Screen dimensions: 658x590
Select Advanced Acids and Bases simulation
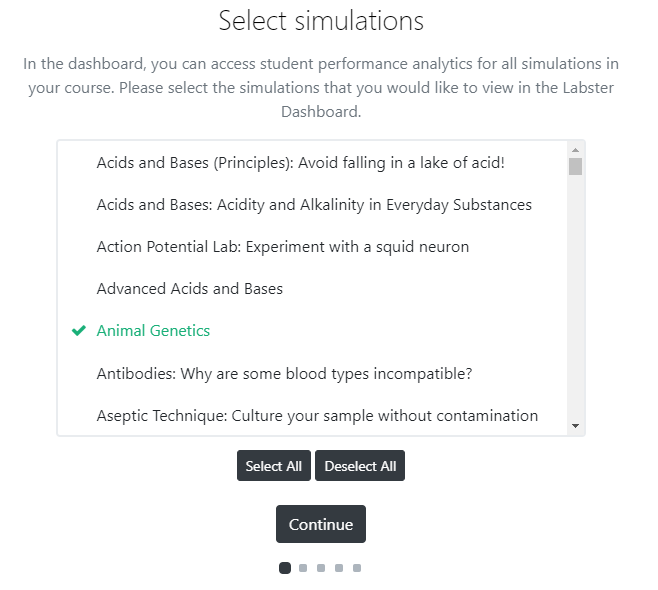coord(190,289)
